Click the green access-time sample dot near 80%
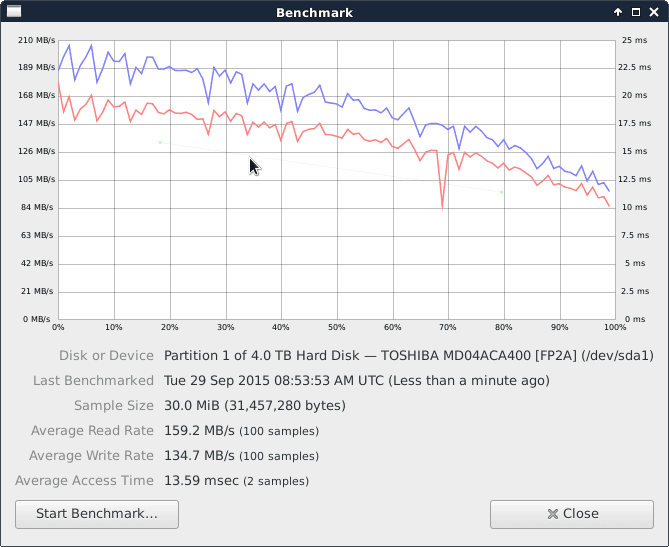This screenshot has width=669, height=547. coord(501,192)
